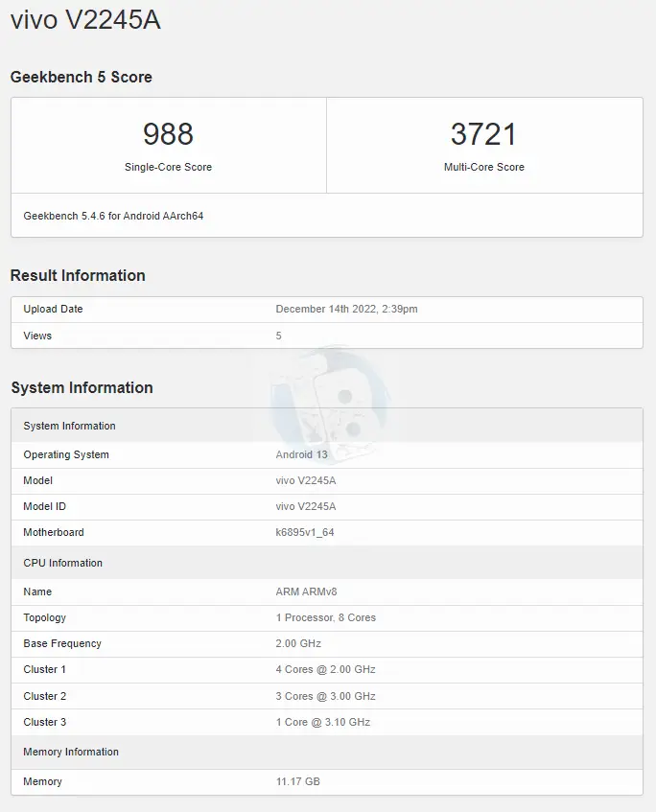
Task: Select the 2.00 GHz base frequency value
Action: (x=298, y=643)
